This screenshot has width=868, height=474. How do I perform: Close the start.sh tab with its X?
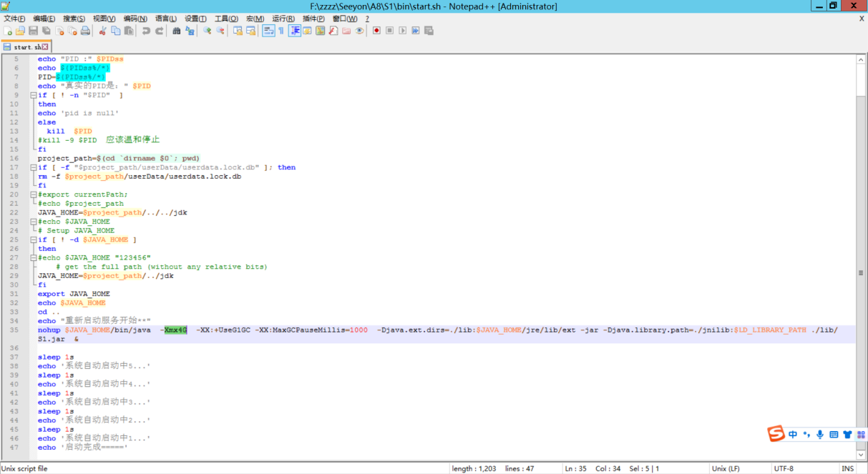tap(45, 46)
